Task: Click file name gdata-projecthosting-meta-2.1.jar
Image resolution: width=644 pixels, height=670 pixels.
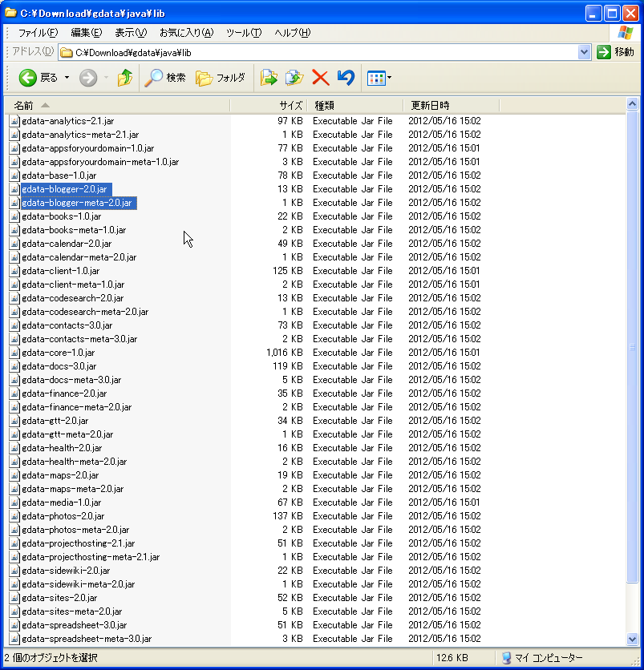Action: point(91,557)
